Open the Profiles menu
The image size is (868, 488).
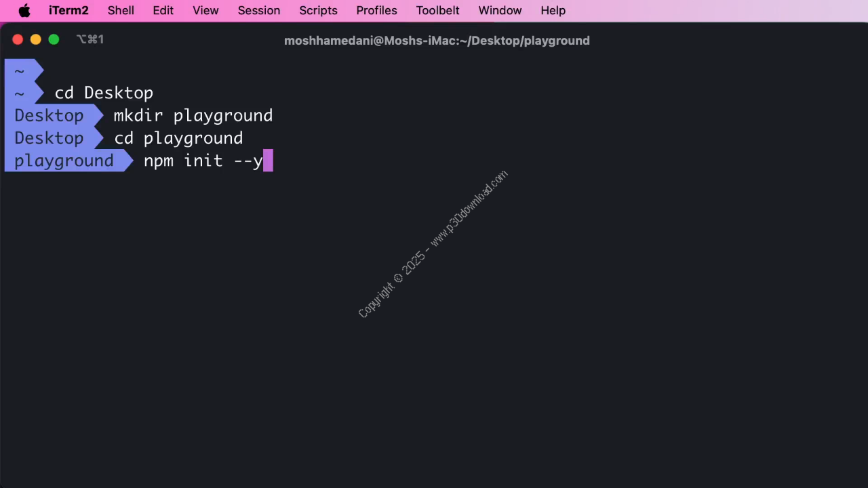coord(376,11)
